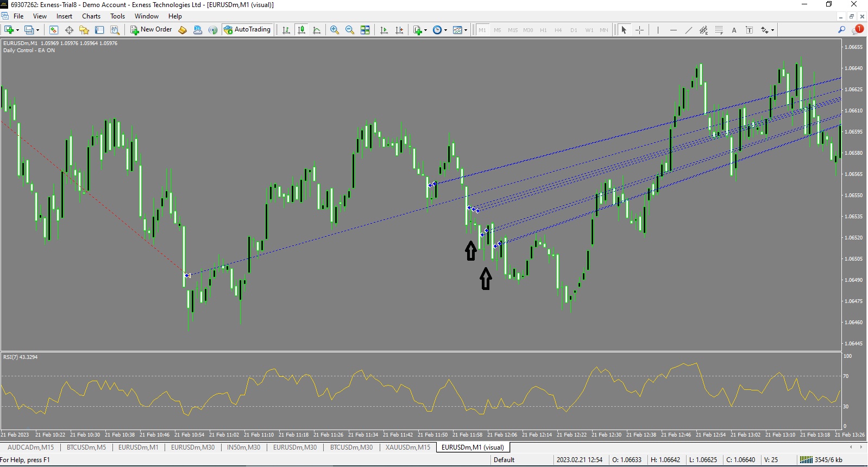Expand the Periodicity clock dropdown arrow
This screenshot has width=868, height=467.
pyautogui.click(x=446, y=30)
